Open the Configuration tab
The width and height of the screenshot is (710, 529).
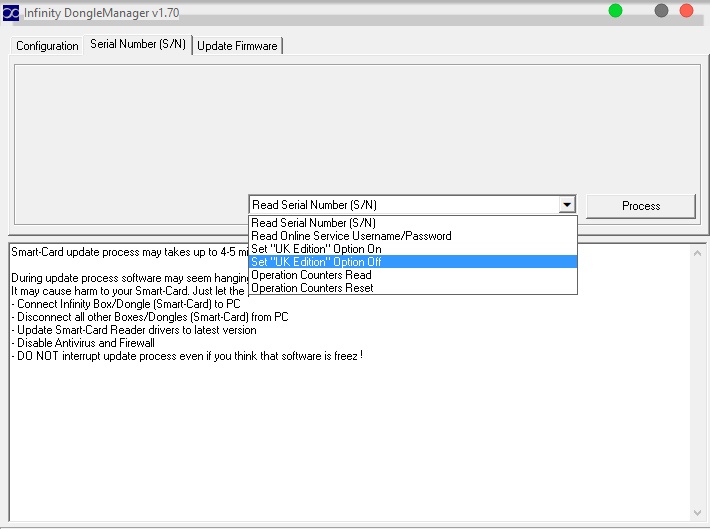click(x=47, y=46)
